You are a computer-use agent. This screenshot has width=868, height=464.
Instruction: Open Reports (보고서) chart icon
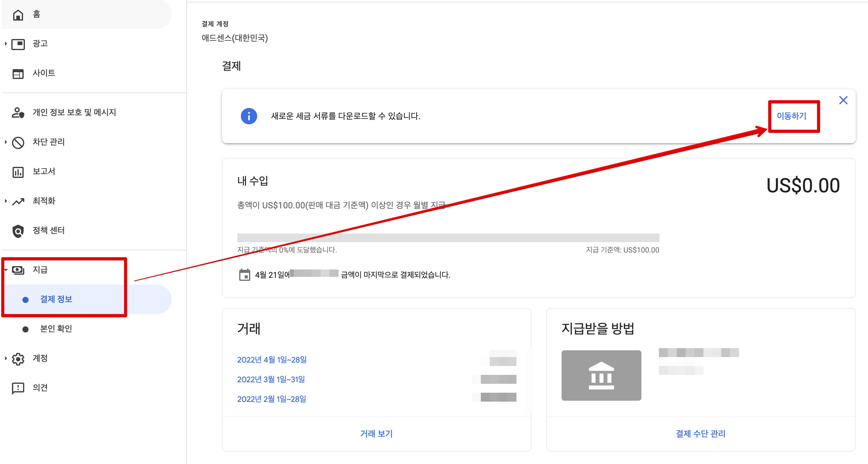(x=18, y=172)
